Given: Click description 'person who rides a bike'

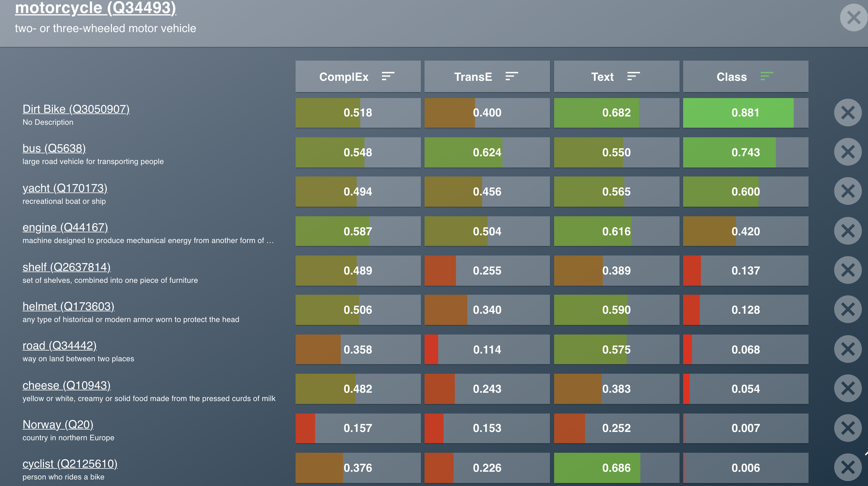Looking at the screenshot, I should pos(63,477).
